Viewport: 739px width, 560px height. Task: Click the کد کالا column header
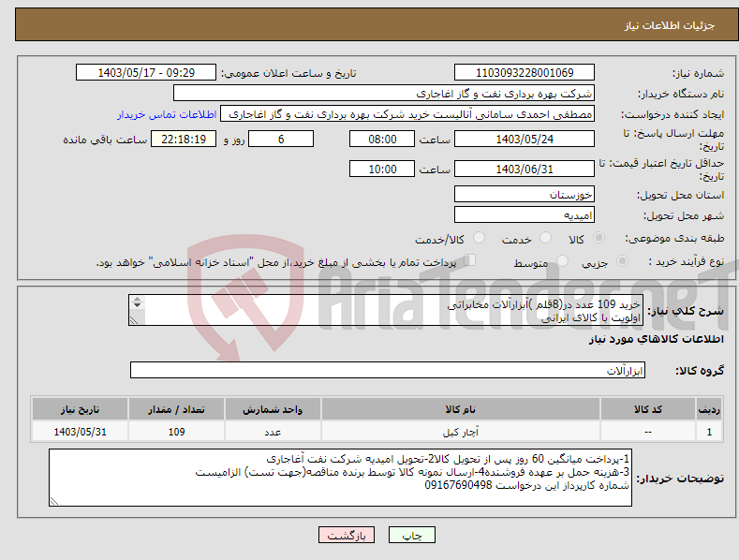coord(648,409)
